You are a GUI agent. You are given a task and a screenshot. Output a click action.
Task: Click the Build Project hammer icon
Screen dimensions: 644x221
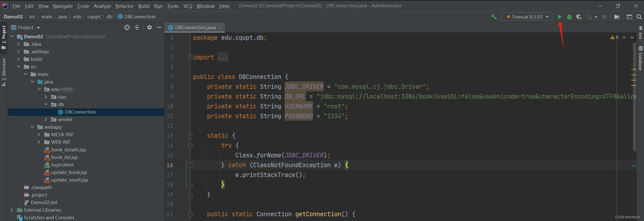(494, 17)
